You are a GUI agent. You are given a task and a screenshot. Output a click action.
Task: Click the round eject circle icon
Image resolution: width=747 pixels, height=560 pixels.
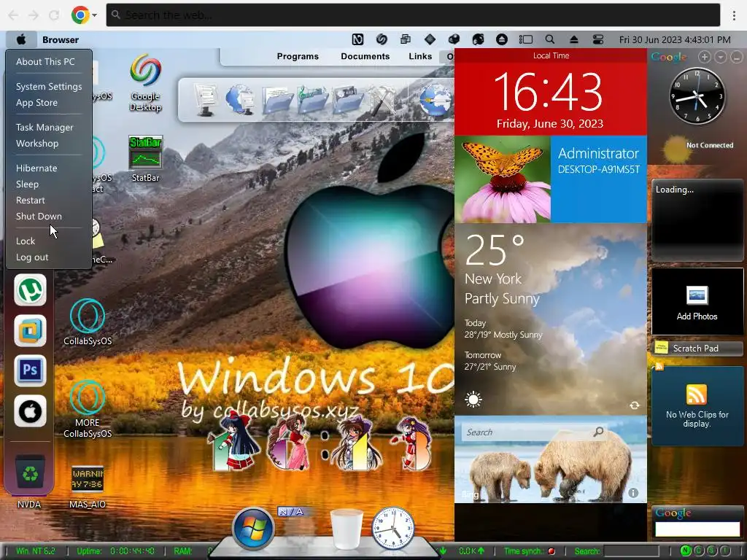click(502, 39)
